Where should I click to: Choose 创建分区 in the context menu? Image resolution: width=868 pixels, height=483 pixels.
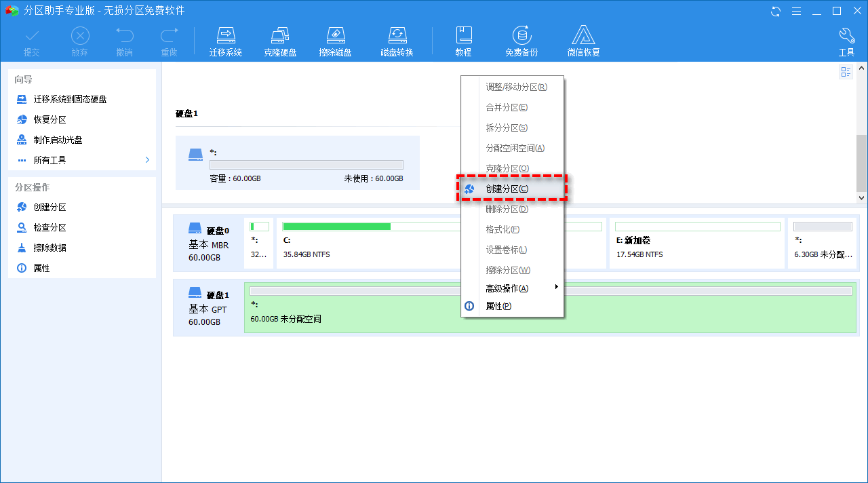point(507,189)
